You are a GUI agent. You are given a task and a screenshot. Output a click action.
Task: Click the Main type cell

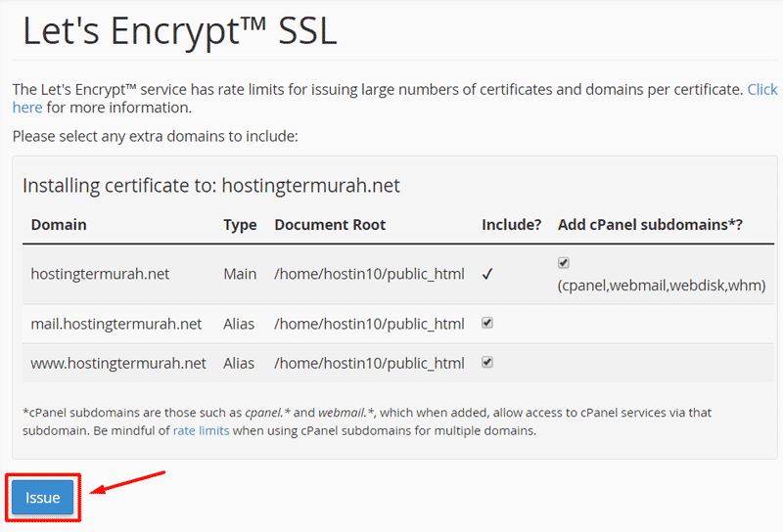(x=240, y=274)
